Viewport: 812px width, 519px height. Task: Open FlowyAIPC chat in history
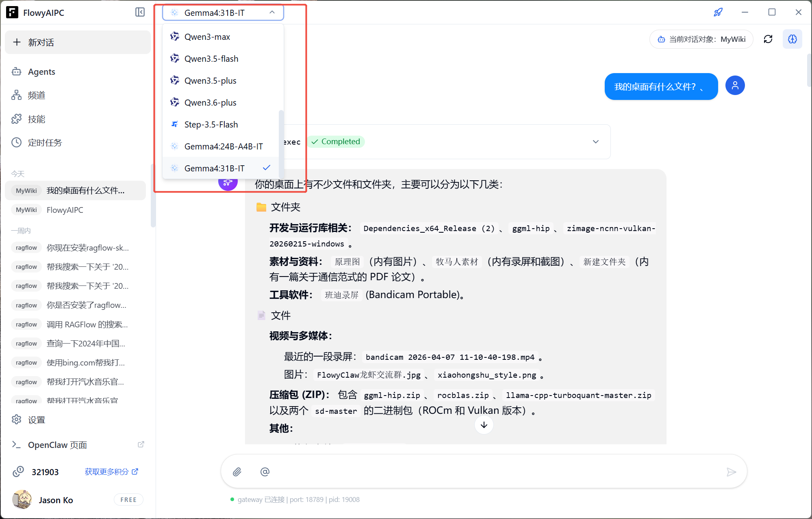[x=76, y=210]
